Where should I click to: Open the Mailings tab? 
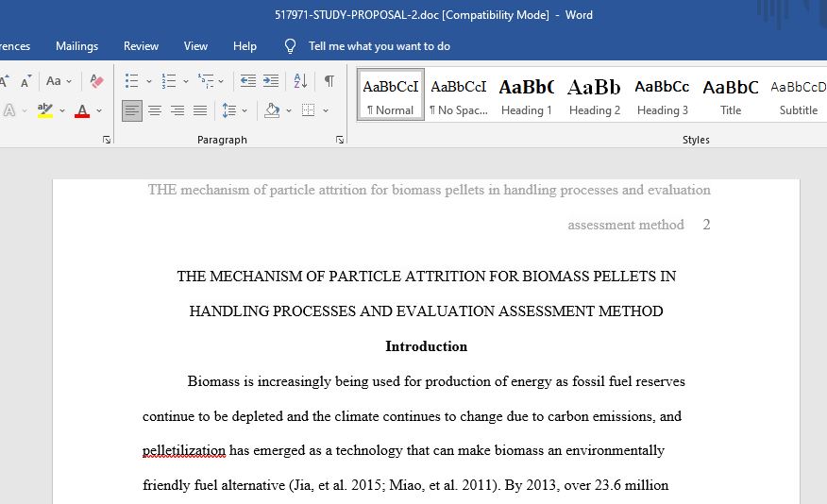77,46
